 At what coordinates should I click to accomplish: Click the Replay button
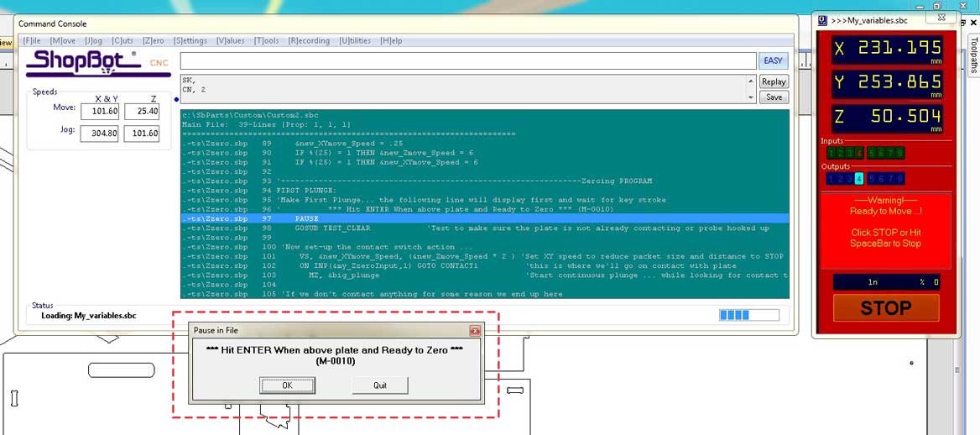773,81
